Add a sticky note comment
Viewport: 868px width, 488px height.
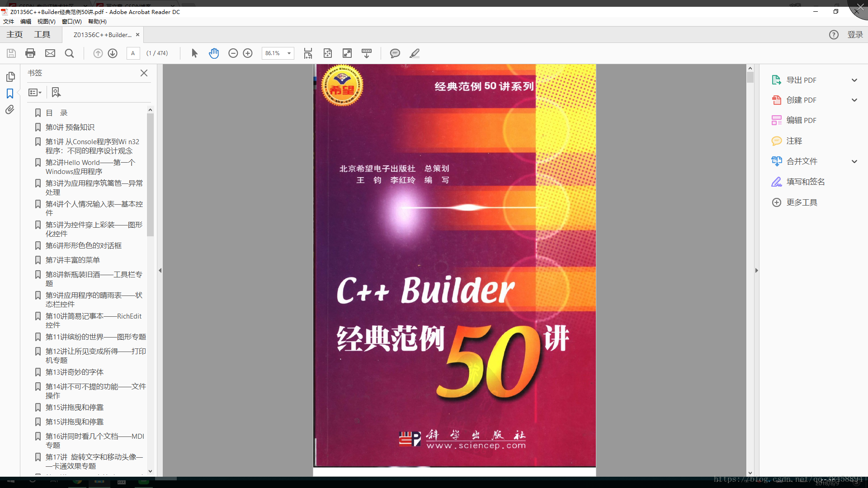click(x=395, y=53)
